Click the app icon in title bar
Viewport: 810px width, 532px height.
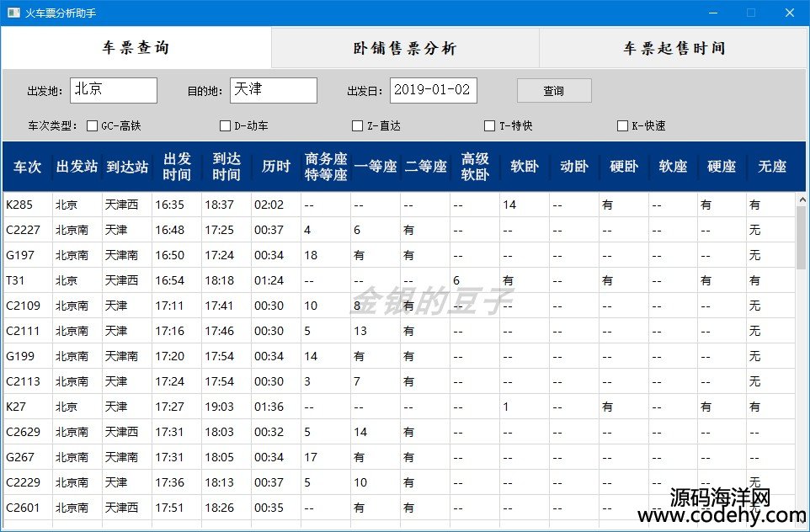point(13,13)
